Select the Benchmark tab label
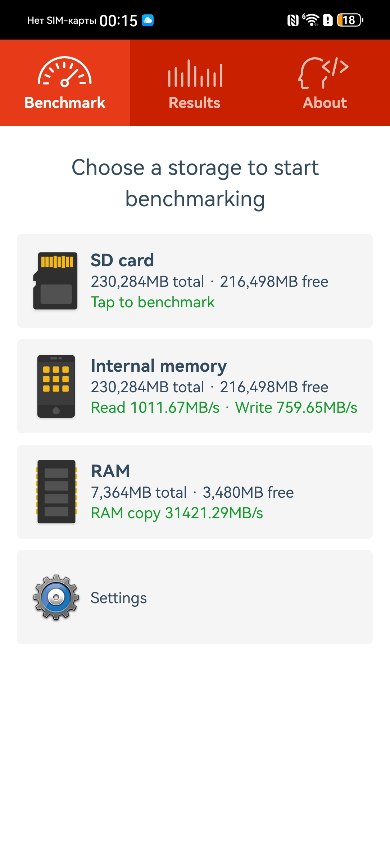The image size is (390, 868). coord(65,103)
